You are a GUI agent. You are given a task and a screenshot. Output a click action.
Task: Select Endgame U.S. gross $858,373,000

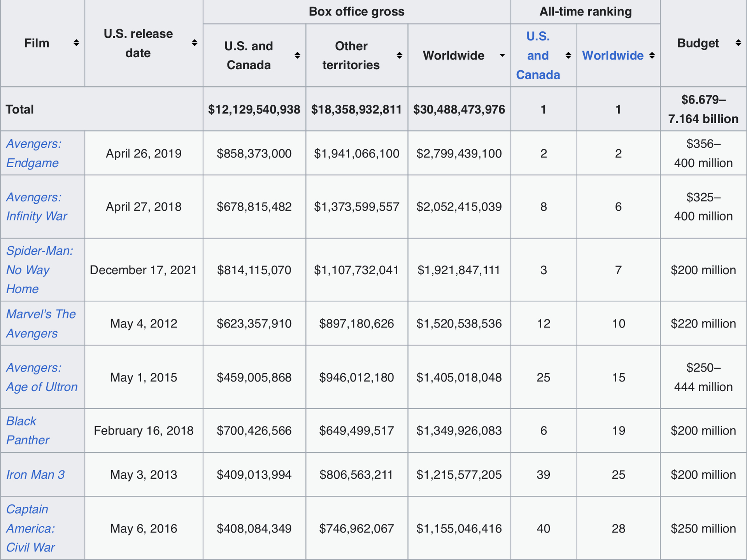254,153
